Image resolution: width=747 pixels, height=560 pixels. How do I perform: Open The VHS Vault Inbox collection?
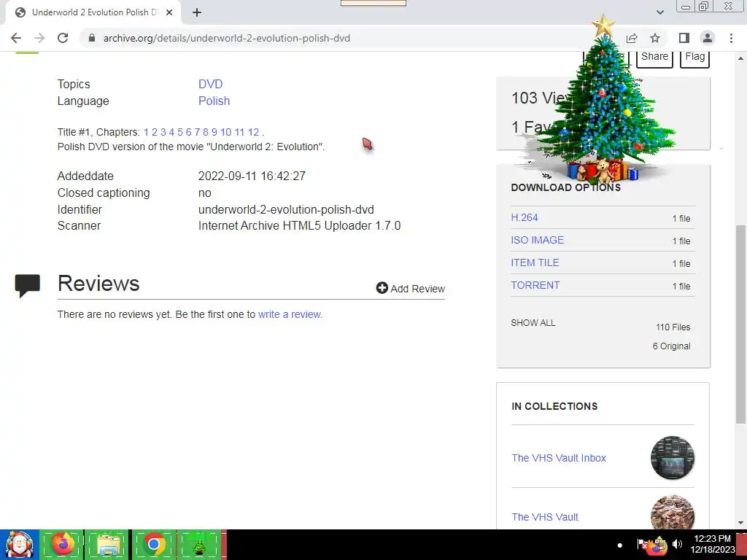coord(559,458)
